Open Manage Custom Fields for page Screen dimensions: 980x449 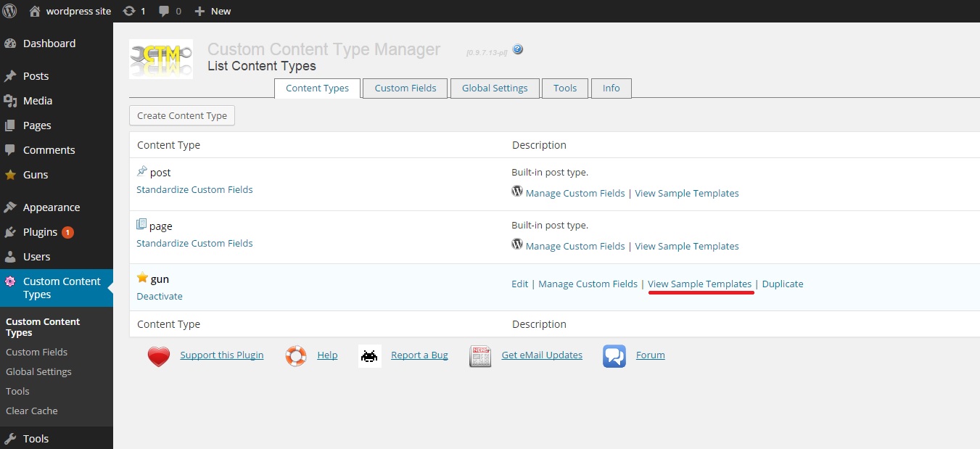(575, 247)
